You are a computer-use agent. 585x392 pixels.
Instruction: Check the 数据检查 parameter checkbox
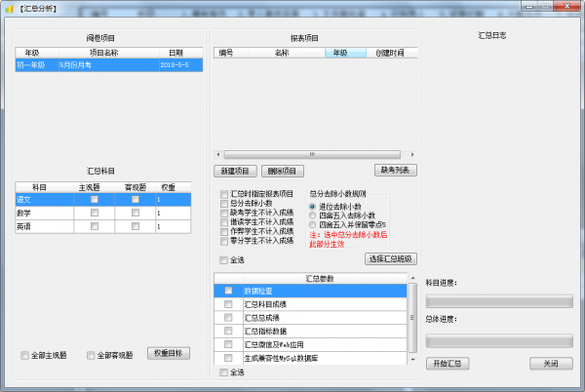(x=228, y=291)
